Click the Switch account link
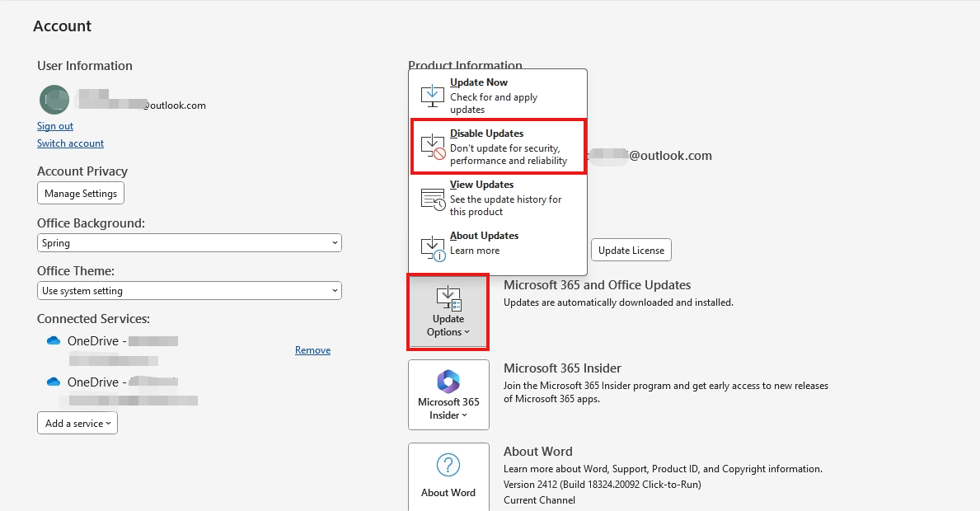Screen dimensions: 980x511 [x=70, y=143]
